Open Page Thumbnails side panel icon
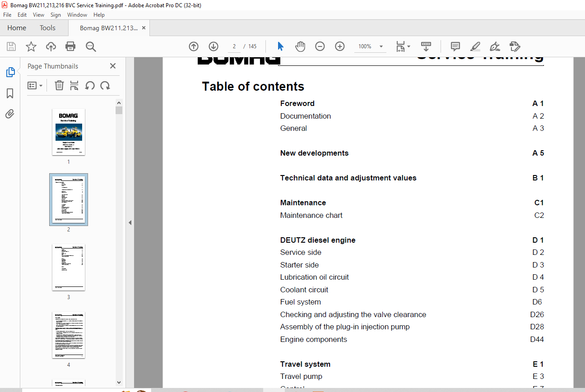This screenshot has width=585, height=392. pyautogui.click(x=10, y=72)
